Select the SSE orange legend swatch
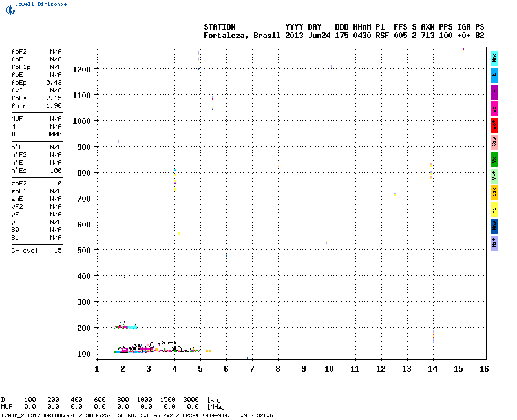The width and height of the screenshot is (517, 420). [x=494, y=193]
